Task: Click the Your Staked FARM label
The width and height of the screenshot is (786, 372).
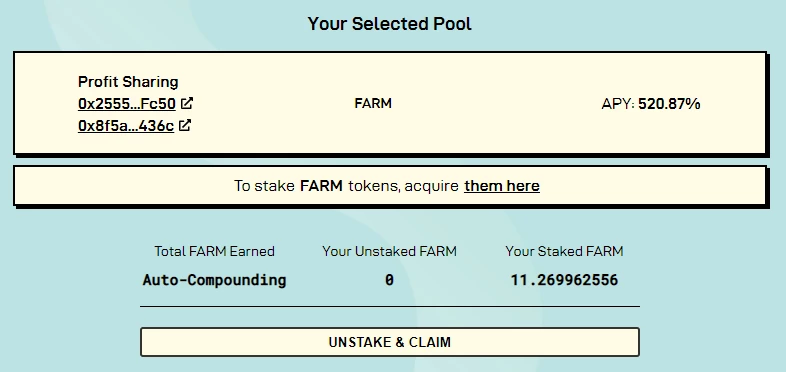Action: pos(564,251)
